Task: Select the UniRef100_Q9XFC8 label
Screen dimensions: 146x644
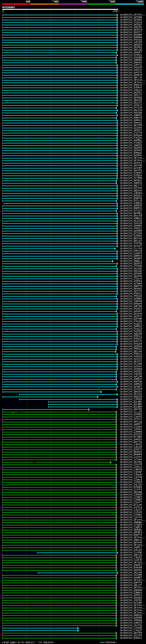Action: pos(131,30)
